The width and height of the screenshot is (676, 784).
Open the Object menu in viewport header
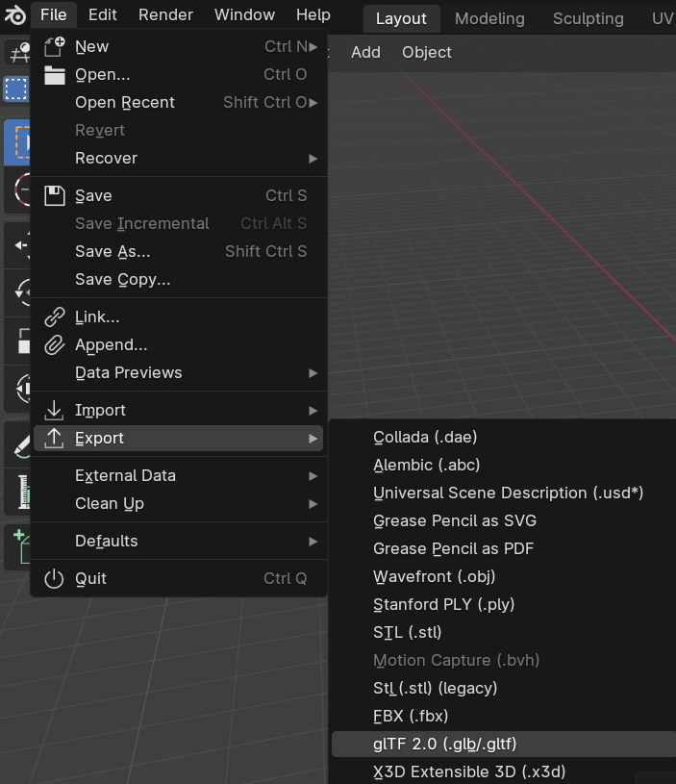click(427, 52)
